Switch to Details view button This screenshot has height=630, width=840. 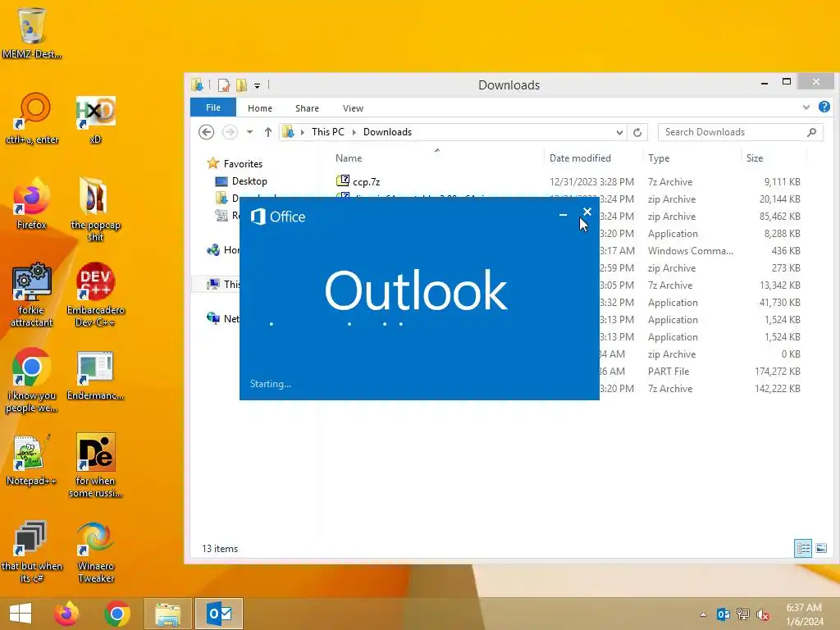click(803, 548)
